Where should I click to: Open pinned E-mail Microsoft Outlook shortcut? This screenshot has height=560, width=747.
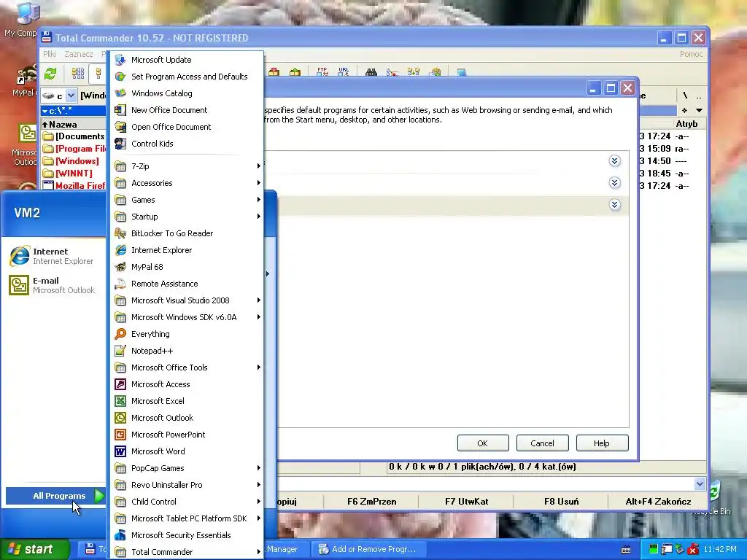coord(53,285)
